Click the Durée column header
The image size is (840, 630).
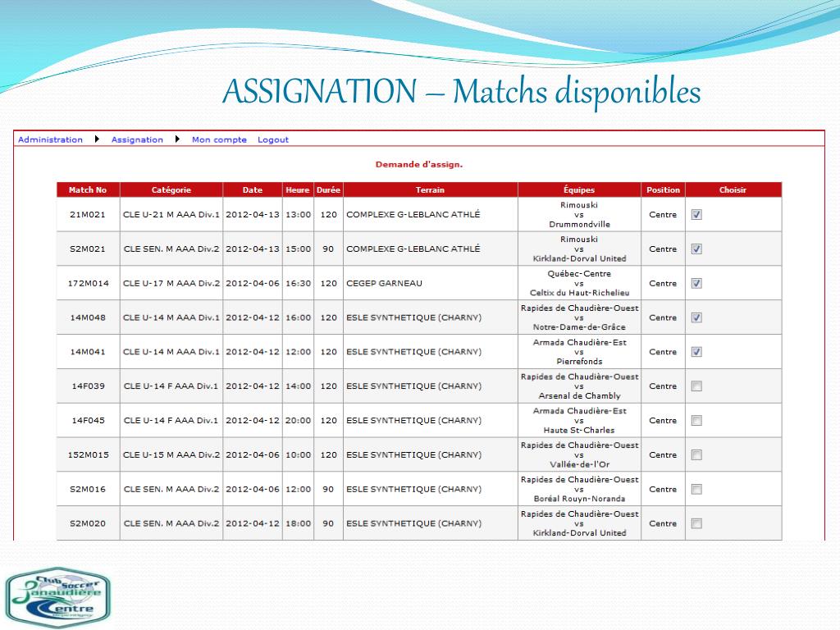(328, 189)
